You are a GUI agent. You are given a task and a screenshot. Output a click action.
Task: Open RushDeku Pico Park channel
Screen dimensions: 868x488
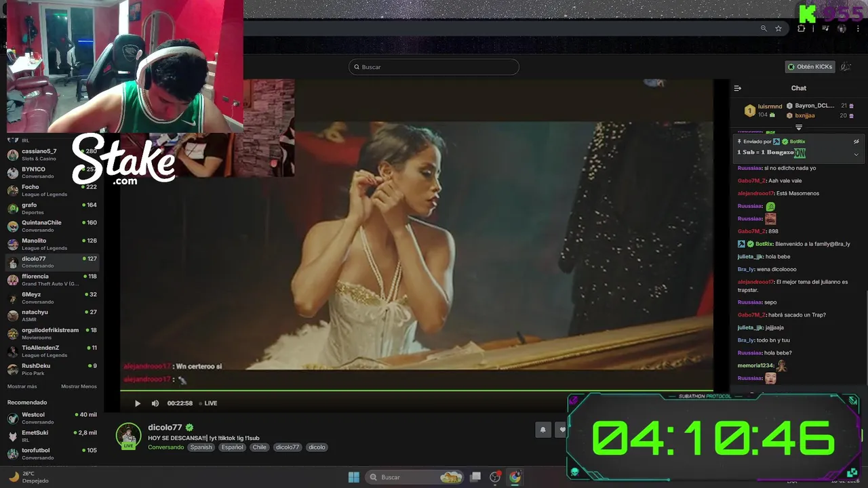click(x=52, y=369)
